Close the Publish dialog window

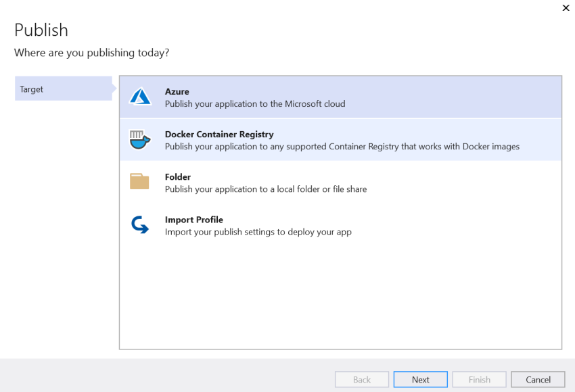coord(566,8)
